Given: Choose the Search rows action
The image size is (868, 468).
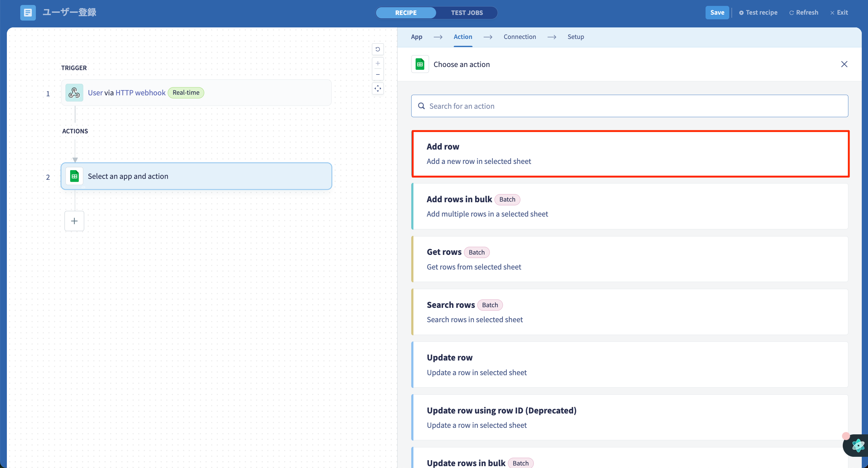Looking at the screenshot, I should [x=629, y=312].
